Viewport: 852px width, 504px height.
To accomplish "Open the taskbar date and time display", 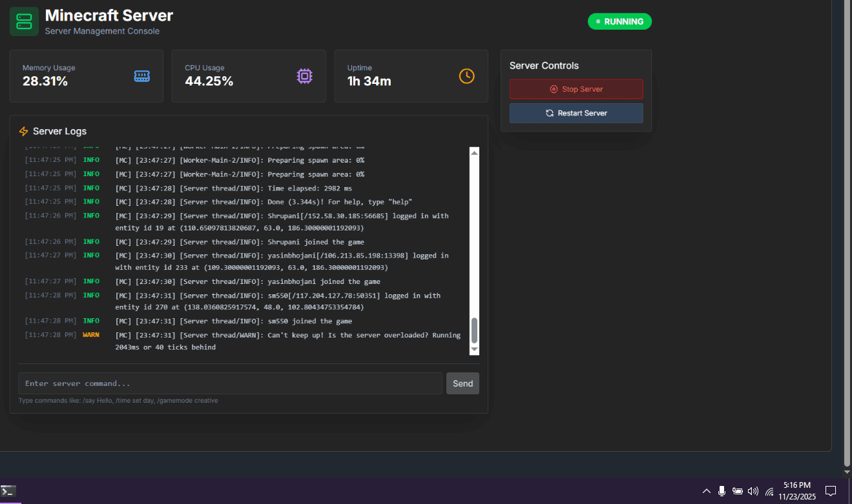I will (x=796, y=491).
